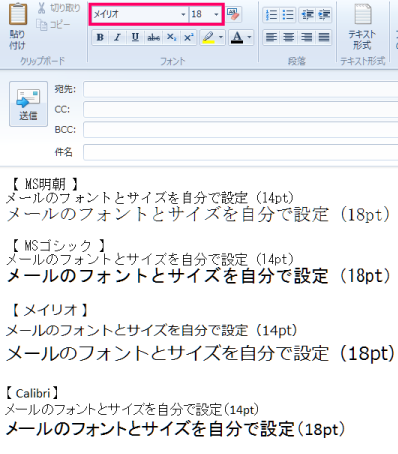Screen dimensions: 398x454
Task: Align text right
Action: [x=306, y=37]
